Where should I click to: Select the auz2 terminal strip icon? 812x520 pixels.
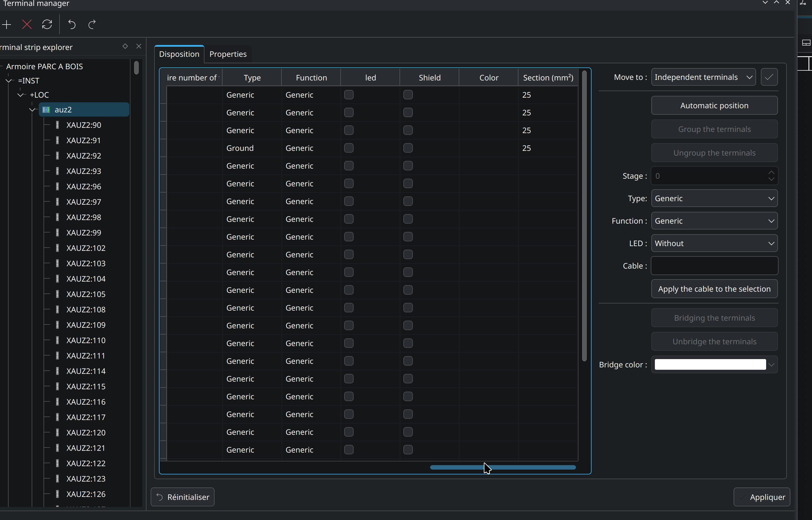[46, 110]
